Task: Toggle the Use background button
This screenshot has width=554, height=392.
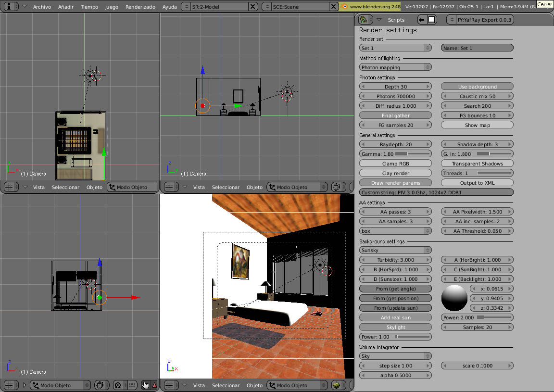Action: coord(477,87)
